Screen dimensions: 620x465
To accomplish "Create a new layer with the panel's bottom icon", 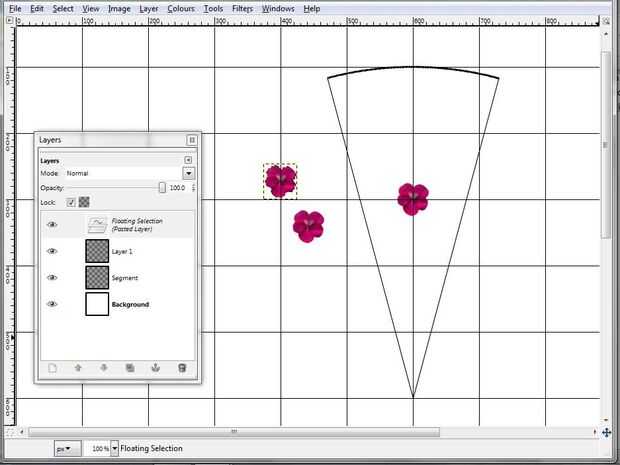I will click(52, 368).
